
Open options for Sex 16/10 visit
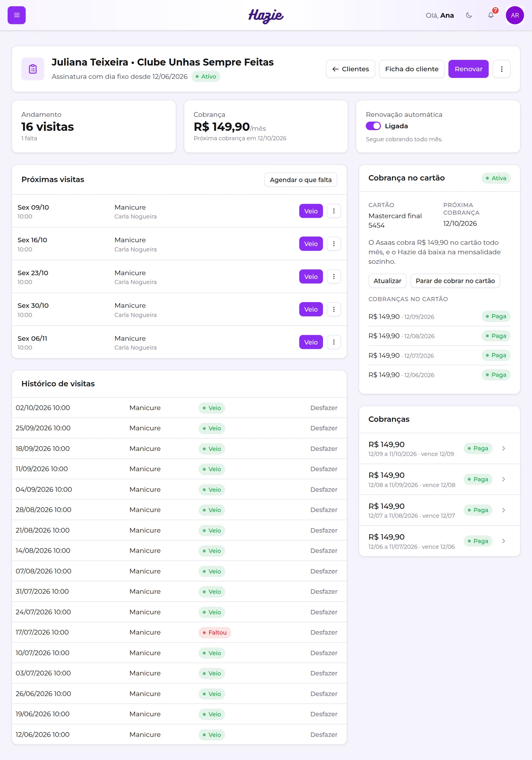point(334,244)
